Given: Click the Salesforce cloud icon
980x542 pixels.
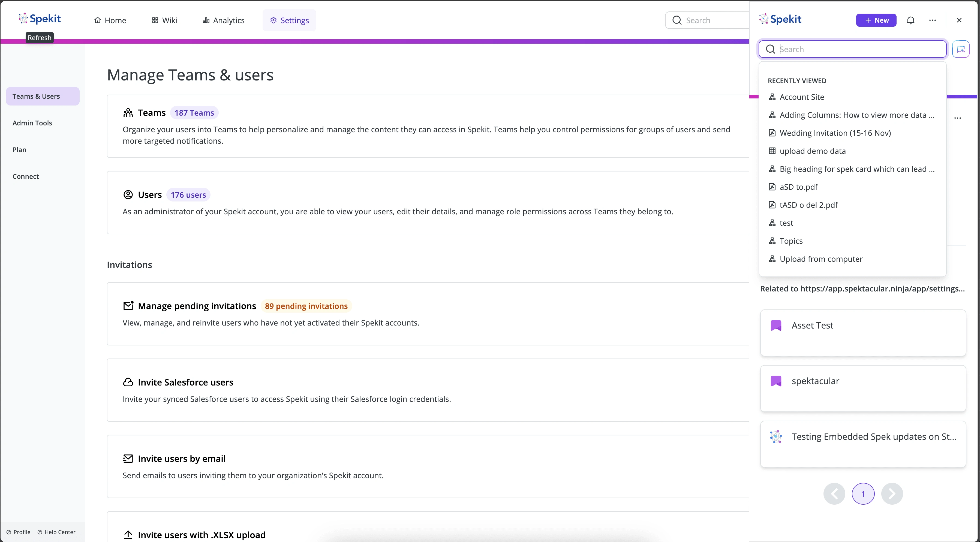Looking at the screenshot, I should (x=128, y=382).
